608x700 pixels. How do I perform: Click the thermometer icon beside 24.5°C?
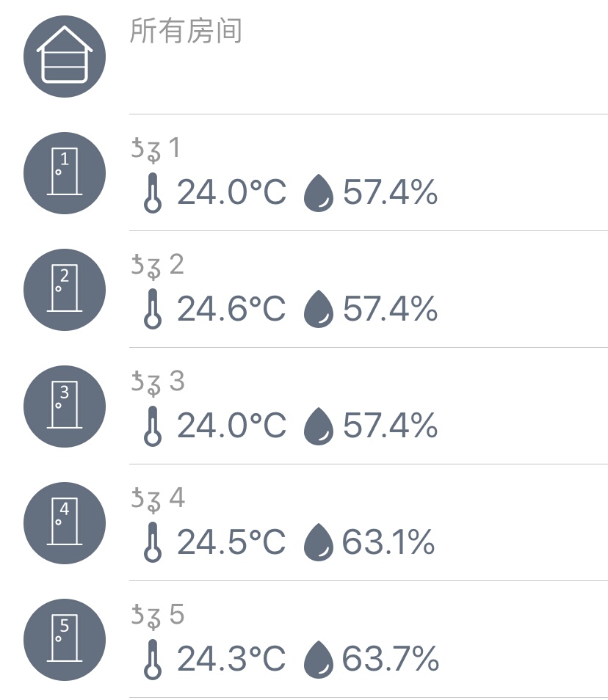152,543
